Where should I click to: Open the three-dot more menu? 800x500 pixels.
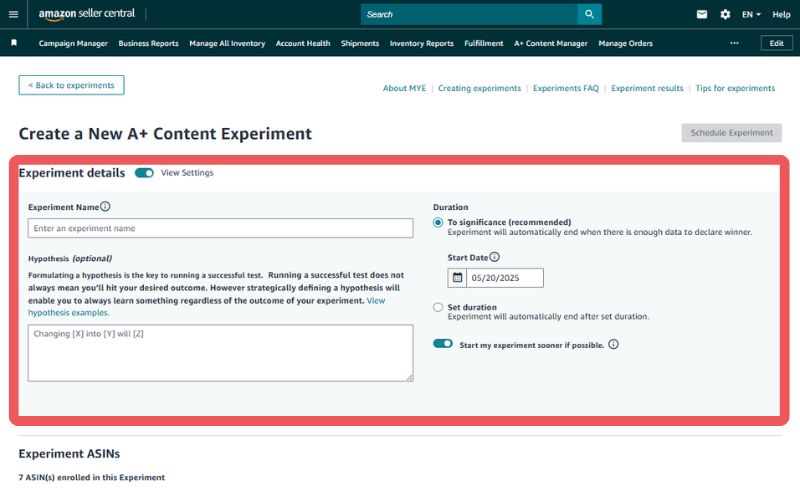[734, 43]
